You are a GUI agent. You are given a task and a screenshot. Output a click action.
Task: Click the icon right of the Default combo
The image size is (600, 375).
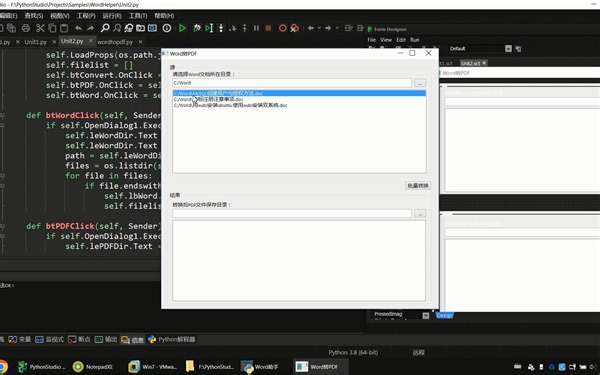[518, 49]
